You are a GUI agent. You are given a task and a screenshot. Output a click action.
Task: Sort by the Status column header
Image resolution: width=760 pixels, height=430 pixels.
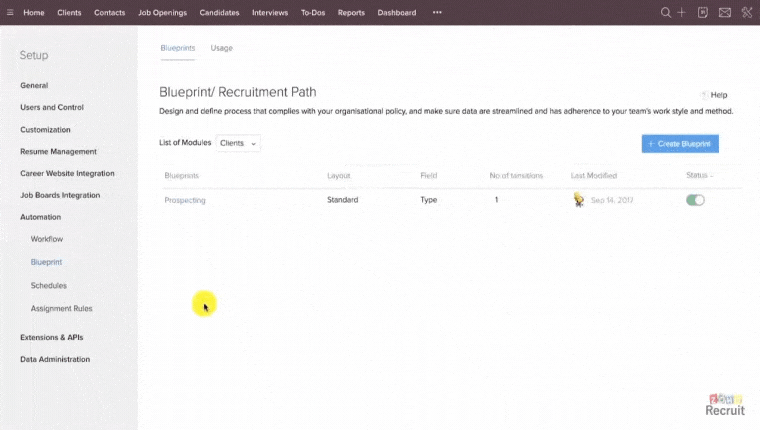[699, 175]
